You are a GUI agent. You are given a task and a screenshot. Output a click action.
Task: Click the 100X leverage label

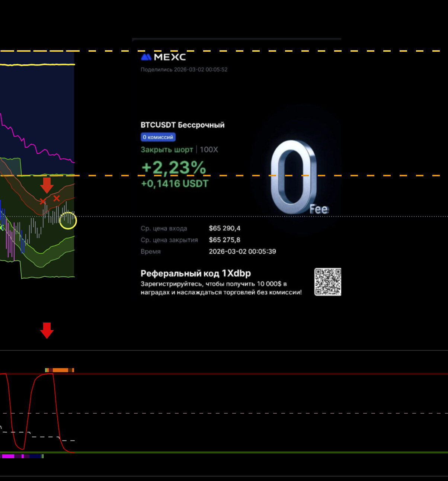tap(209, 150)
